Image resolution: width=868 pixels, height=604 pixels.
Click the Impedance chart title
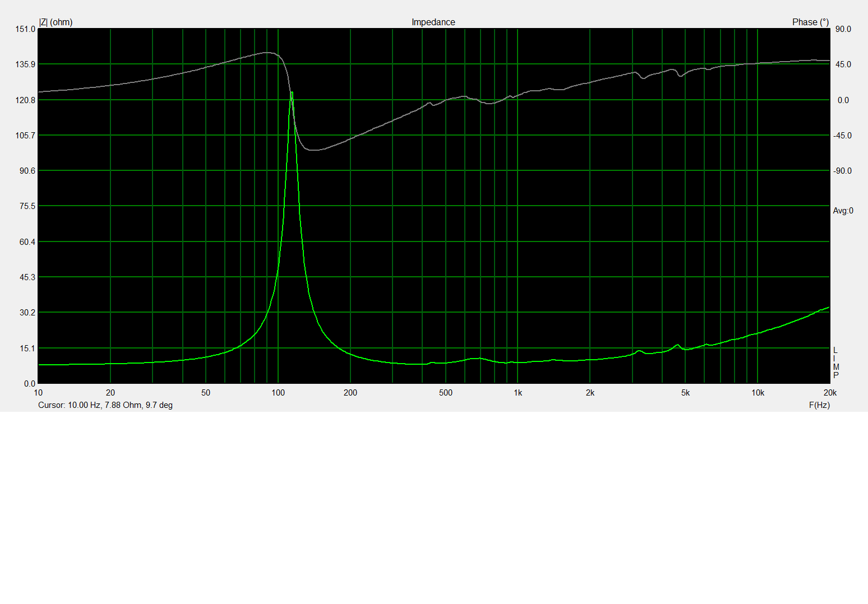(x=433, y=22)
